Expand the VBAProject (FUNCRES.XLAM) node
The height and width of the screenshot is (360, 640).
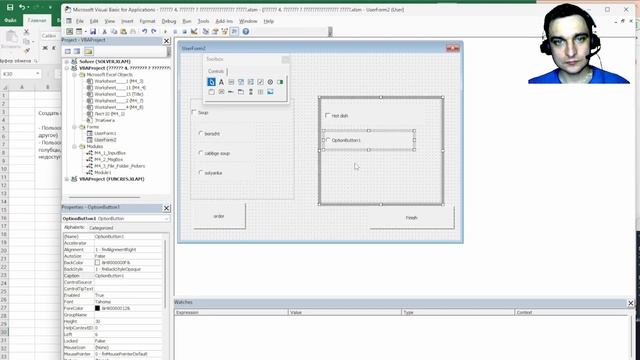pos(67,179)
